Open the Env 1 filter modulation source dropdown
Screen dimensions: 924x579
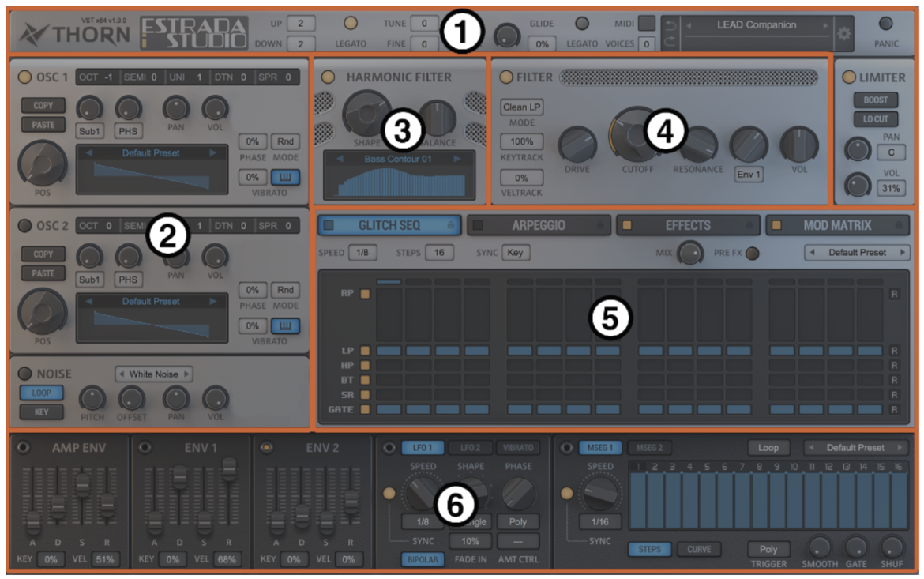pyautogui.click(x=749, y=174)
